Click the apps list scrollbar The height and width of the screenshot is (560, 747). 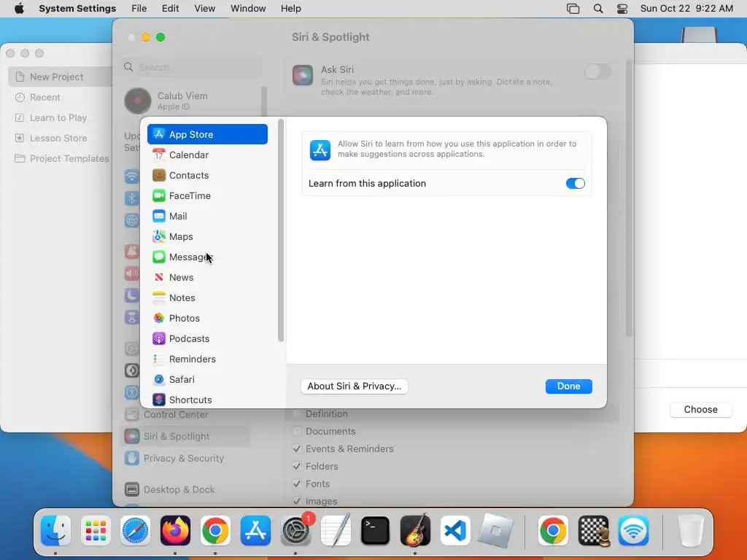(x=281, y=230)
